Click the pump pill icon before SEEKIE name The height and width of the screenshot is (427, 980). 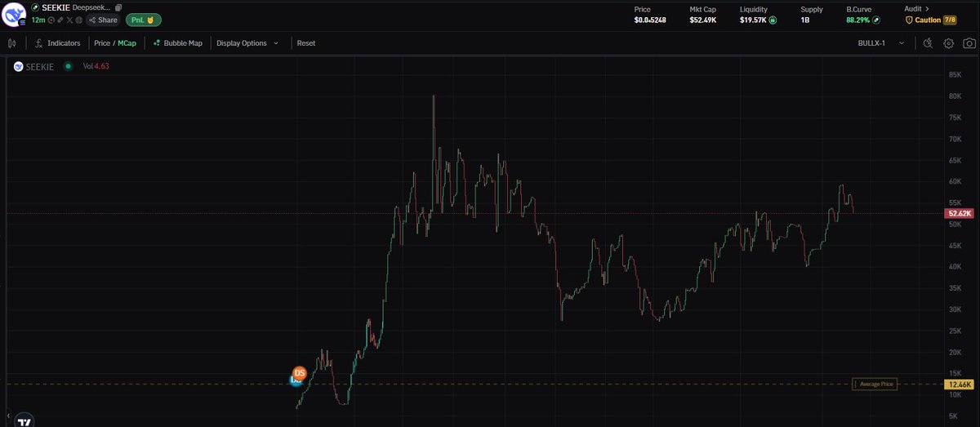point(35,8)
